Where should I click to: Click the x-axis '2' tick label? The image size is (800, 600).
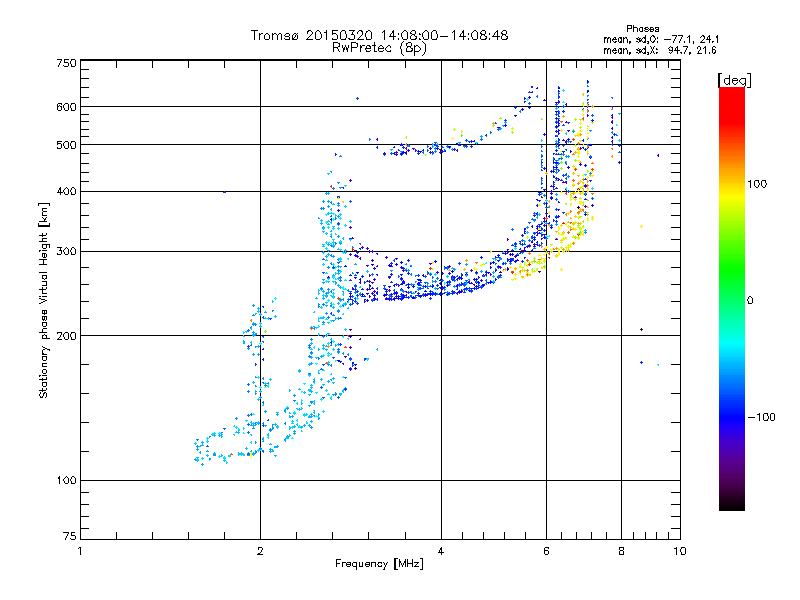tap(260, 551)
